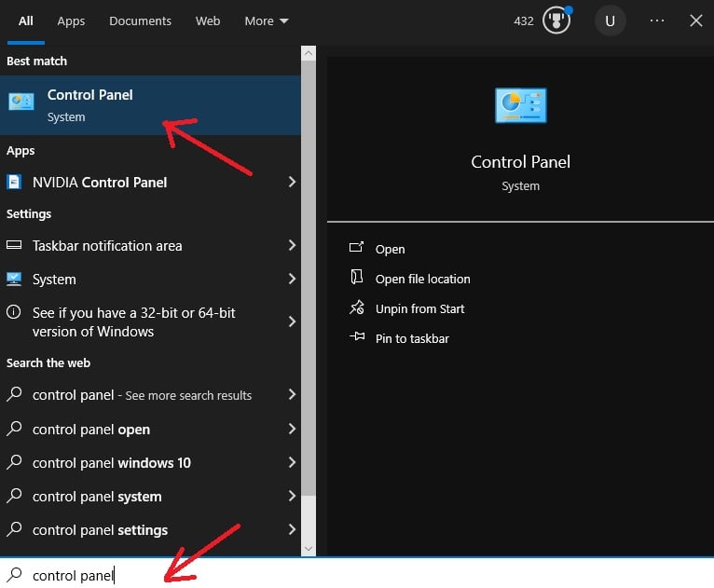This screenshot has height=588, width=714.
Task: Switch to the Documents tab
Action: 140,21
